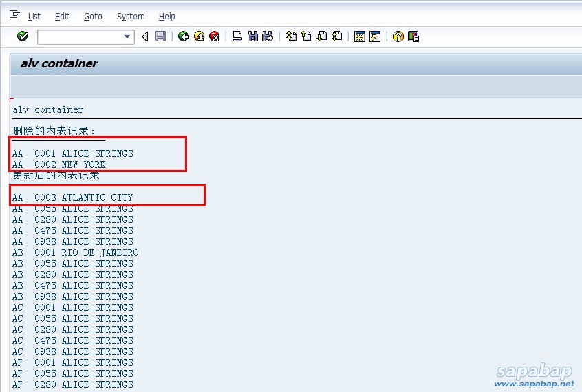The width and height of the screenshot is (582, 392).
Task: Open the System menu
Action: coord(131,16)
